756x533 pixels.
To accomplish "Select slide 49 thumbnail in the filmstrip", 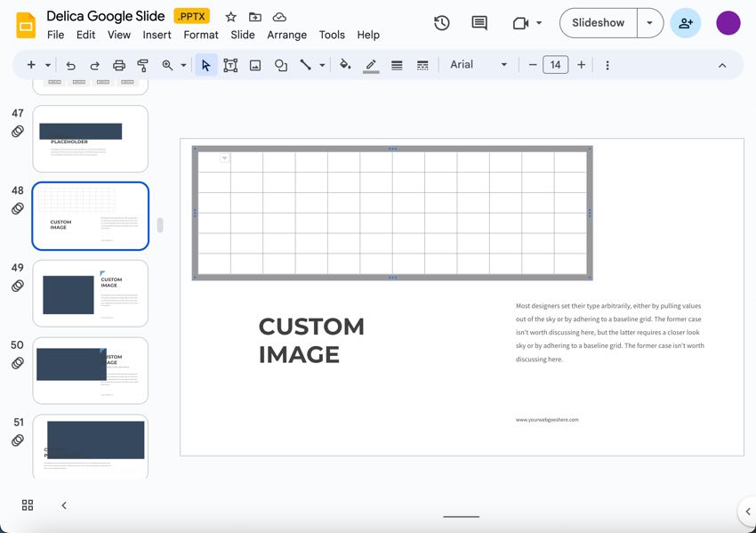I will point(90,293).
